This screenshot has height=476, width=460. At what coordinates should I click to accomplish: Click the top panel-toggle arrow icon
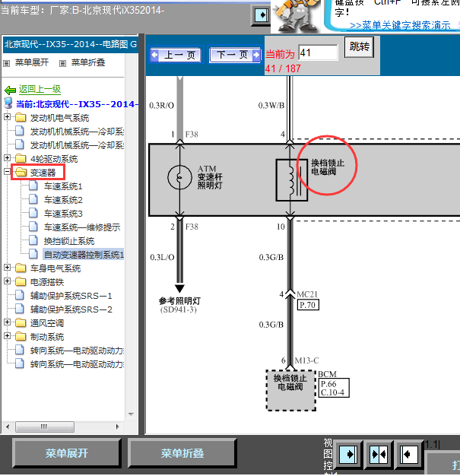pyautogui.click(x=261, y=15)
